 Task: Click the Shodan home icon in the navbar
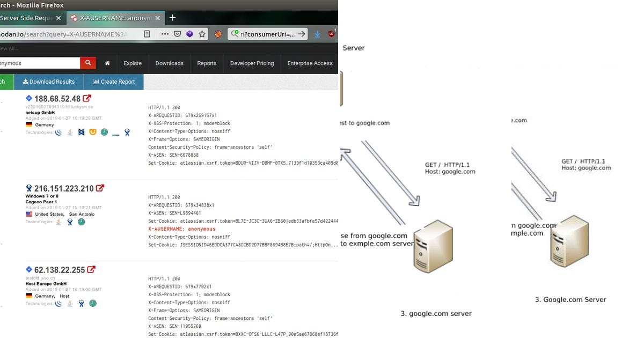107,63
